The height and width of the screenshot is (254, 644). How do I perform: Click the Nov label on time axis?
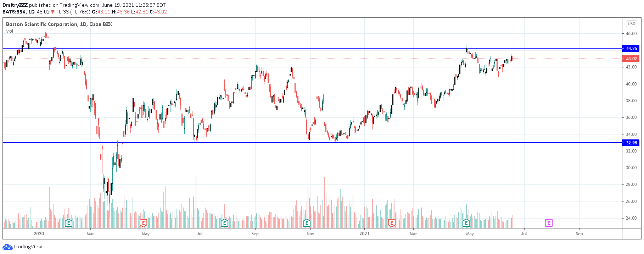pyautogui.click(x=310, y=234)
